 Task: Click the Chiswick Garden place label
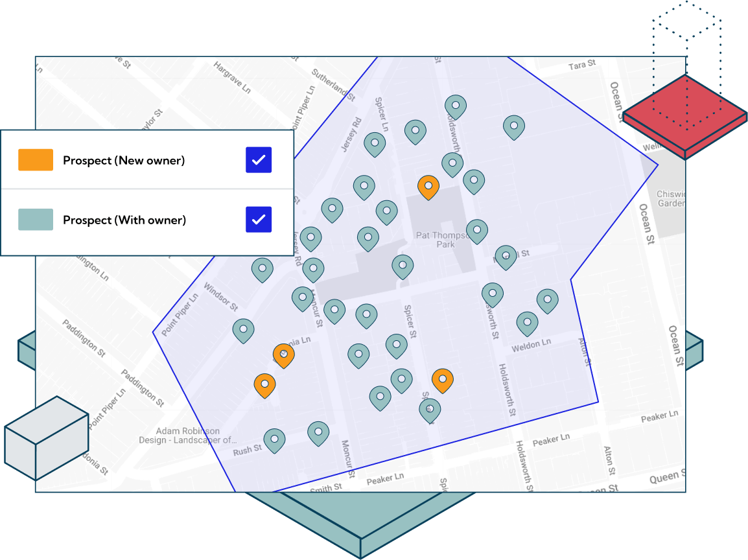click(x=671, y=198)
